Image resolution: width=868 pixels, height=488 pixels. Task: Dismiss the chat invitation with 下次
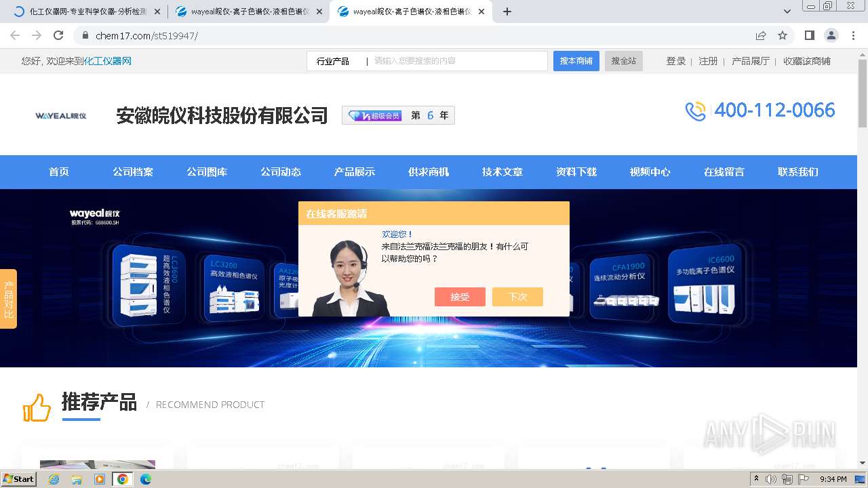[517, 297]
